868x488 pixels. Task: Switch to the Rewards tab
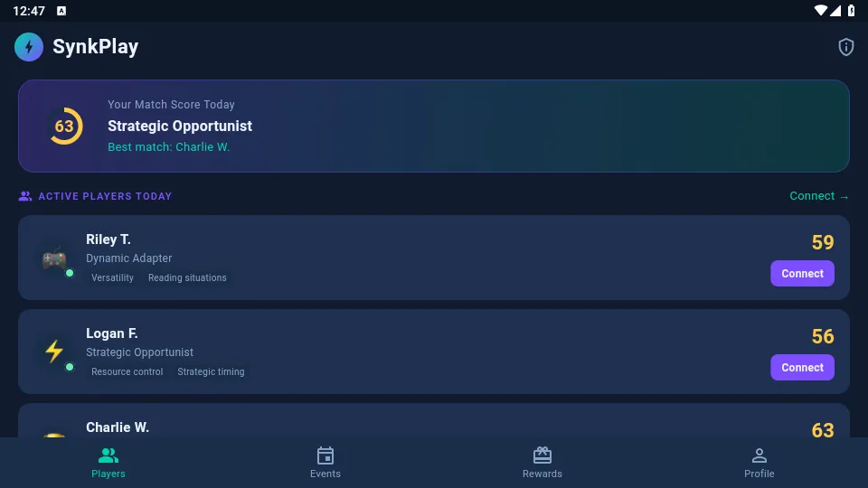[542, 463]
